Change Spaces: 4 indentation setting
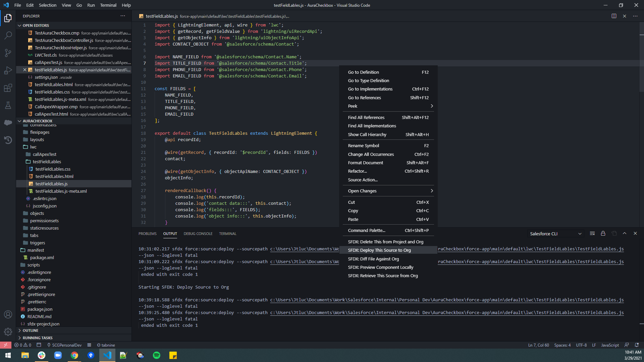The width and height of the screenshot is (644, 362). tap(562, 345)
